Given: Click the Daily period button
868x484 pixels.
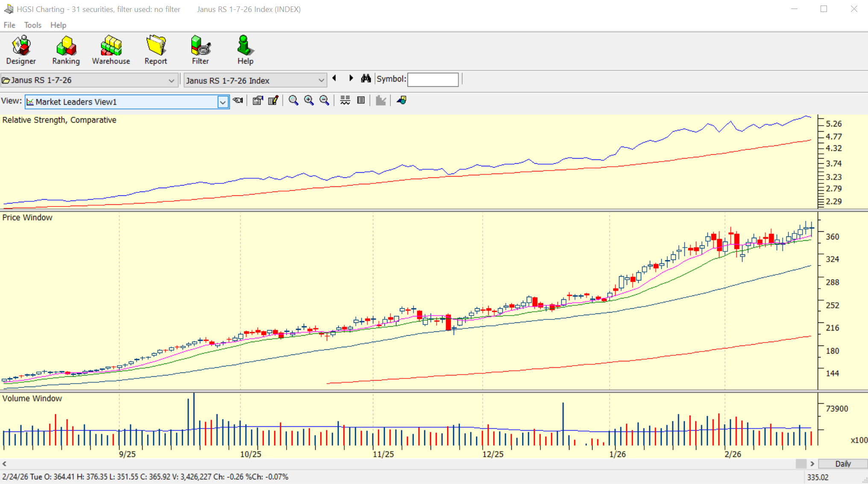Looking at the screenshot, I should click(x=842, y=464).
